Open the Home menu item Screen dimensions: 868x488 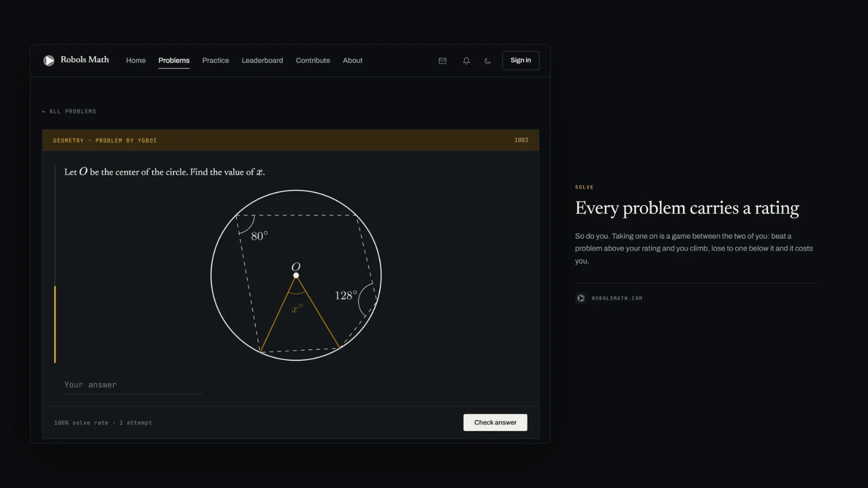(136, 60)
